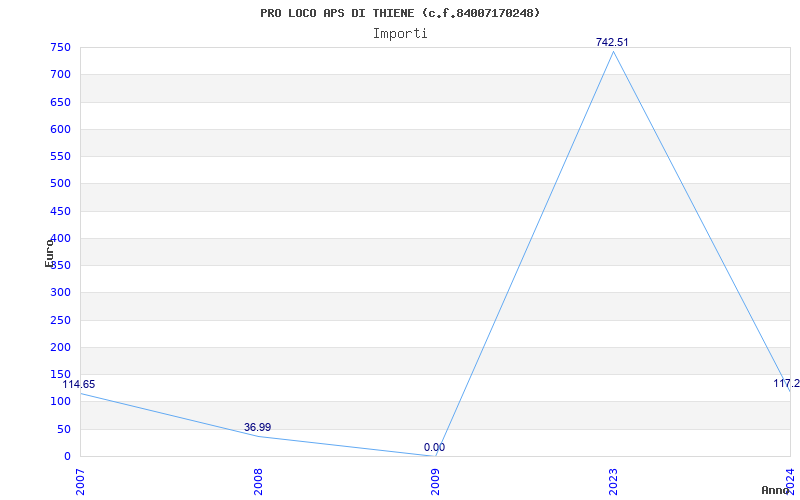The height and width of the screenshot is (500, 800).
Task: Click the Anno x-axis title
Action: (x=776, y=490)
